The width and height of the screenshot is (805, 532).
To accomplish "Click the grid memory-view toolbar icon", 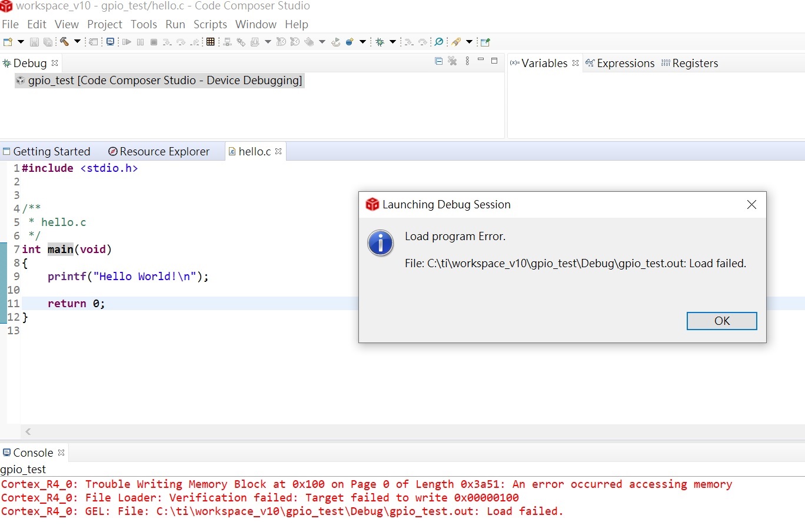I will (210, 42).
